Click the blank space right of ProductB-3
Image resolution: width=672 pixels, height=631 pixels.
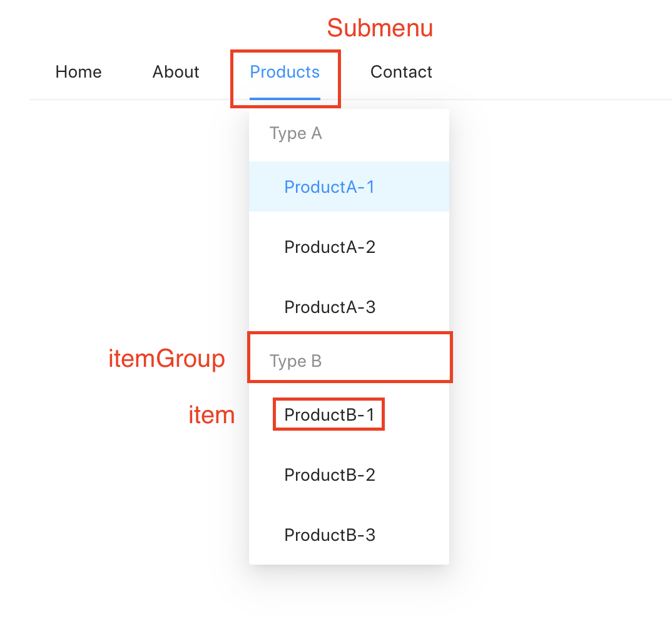coord(413,535)
